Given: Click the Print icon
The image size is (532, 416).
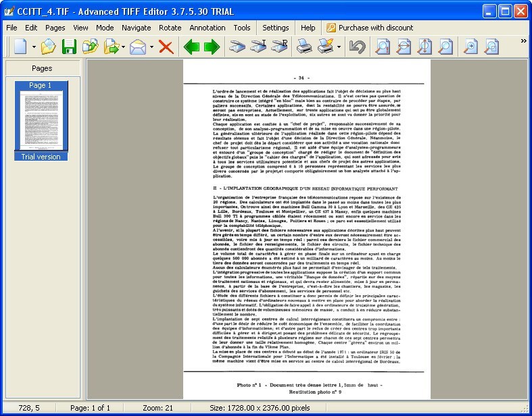Looking at the screenshot, I should [304, 47].
